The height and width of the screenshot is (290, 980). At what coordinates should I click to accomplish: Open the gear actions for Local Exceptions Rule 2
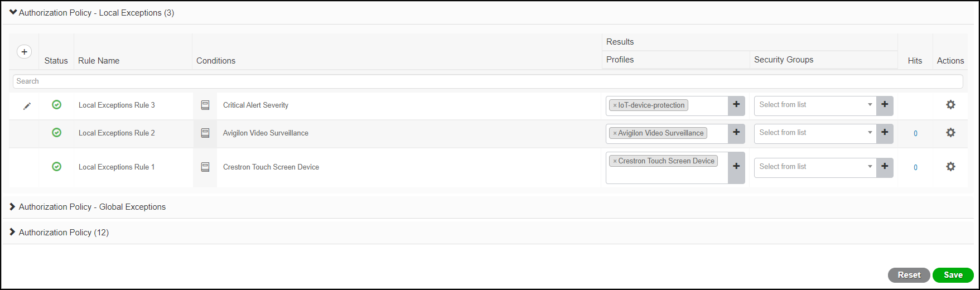pos(950,133)
